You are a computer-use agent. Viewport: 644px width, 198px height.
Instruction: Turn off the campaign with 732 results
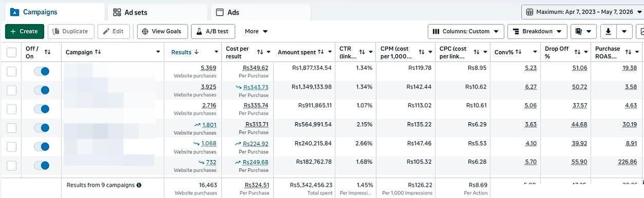(x=41, y=165)
